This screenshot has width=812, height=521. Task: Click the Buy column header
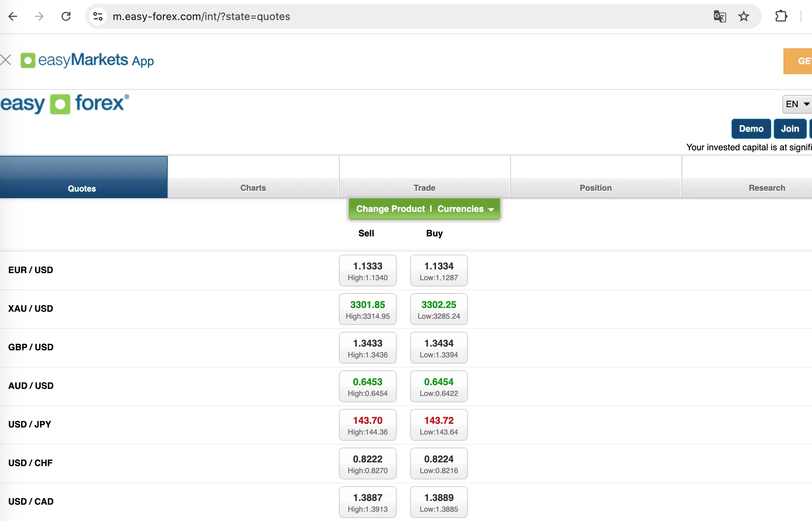click(435, 233)
